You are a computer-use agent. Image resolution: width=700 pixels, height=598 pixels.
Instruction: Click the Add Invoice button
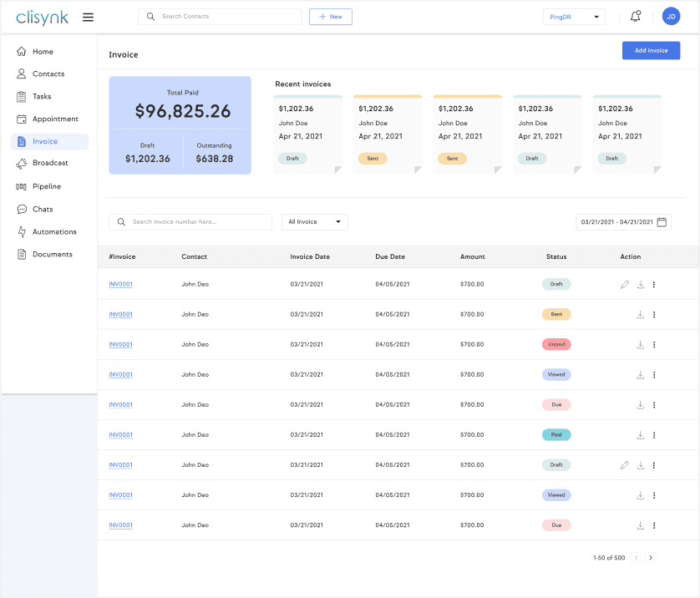(651, 50)
